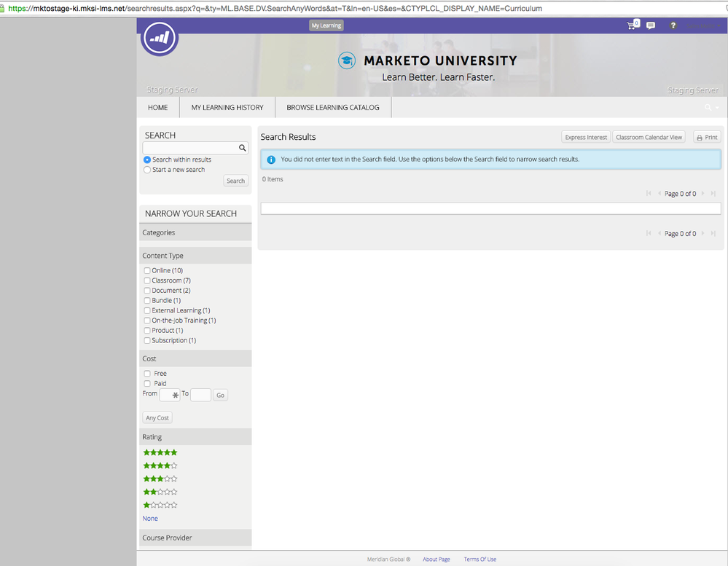Filter by five star rating
This screenshot has height=566, width=728.
160,452
